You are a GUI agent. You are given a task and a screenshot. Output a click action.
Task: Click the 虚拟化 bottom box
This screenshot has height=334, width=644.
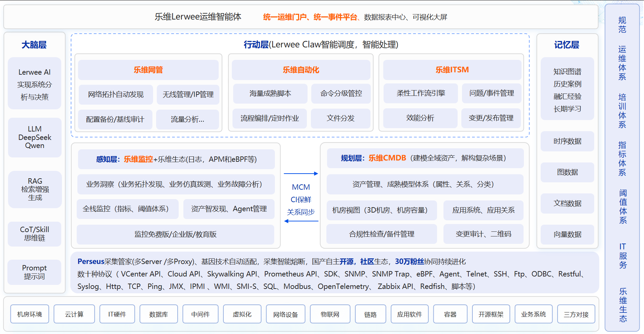[242, 314]
